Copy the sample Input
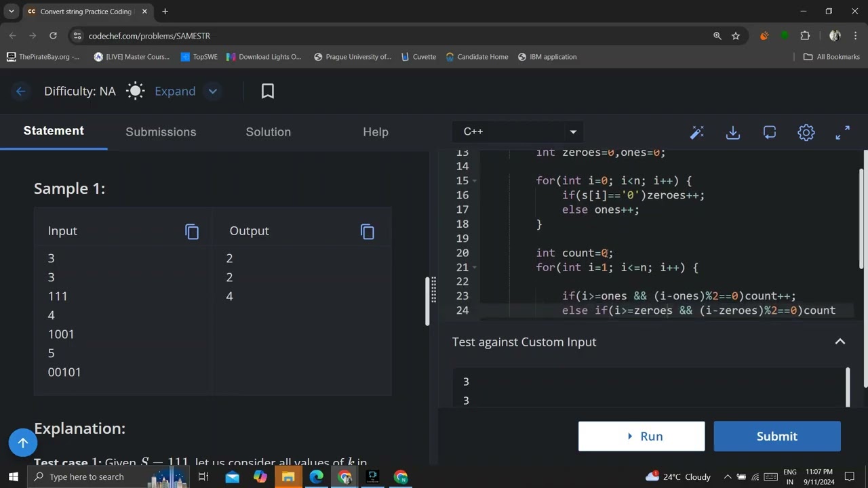Image resolution: width=868 pixels, height=488 pixels. [x=192, y=232]
